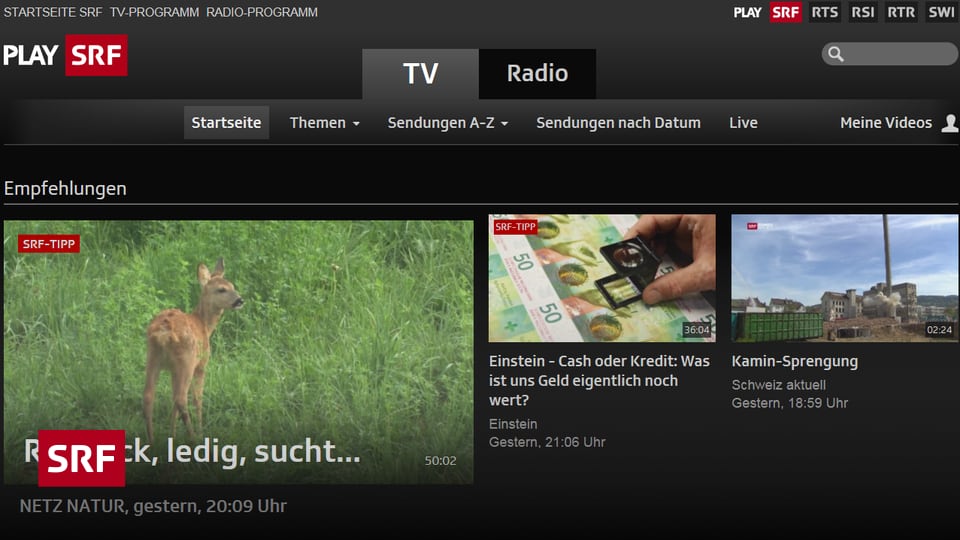Click the Empfehlungen heading

[65, 189]
